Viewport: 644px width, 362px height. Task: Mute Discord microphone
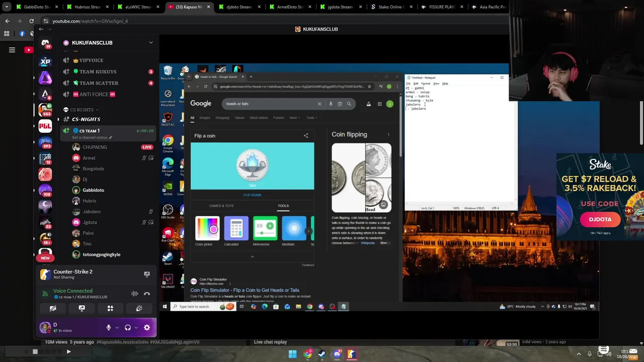(108, 328)
